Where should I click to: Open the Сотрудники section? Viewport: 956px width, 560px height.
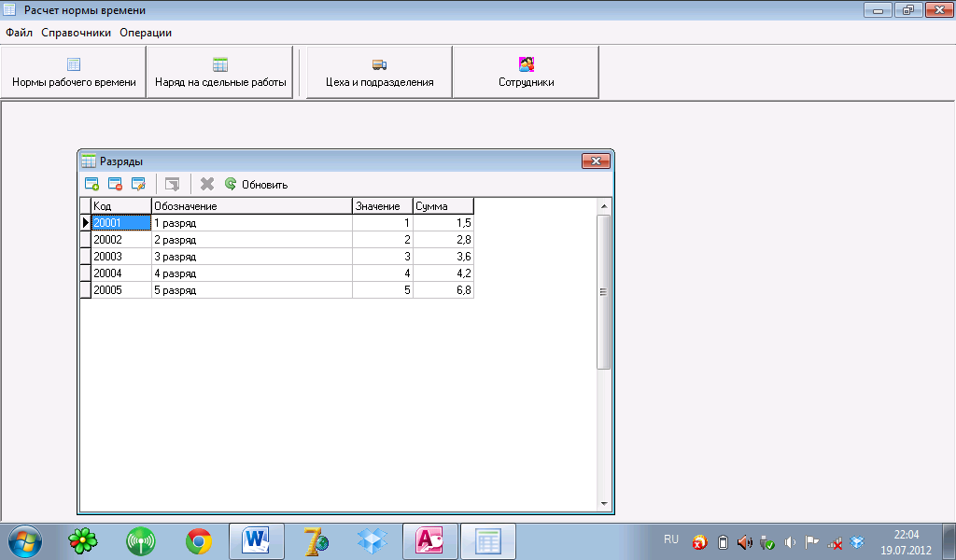tap(527, 72)
